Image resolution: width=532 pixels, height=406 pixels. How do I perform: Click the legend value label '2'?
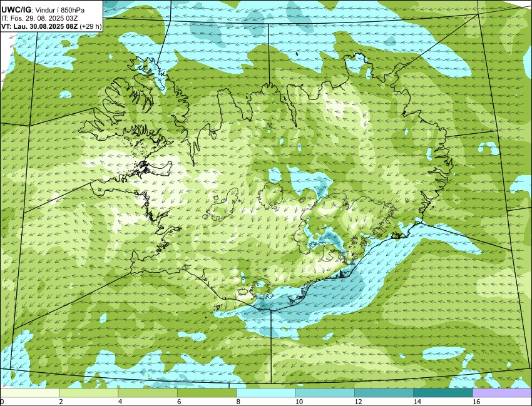coord(61,402)
